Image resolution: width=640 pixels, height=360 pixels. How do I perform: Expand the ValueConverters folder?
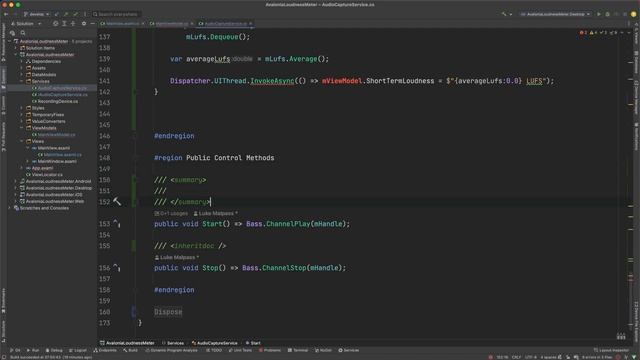coord(22,121)
